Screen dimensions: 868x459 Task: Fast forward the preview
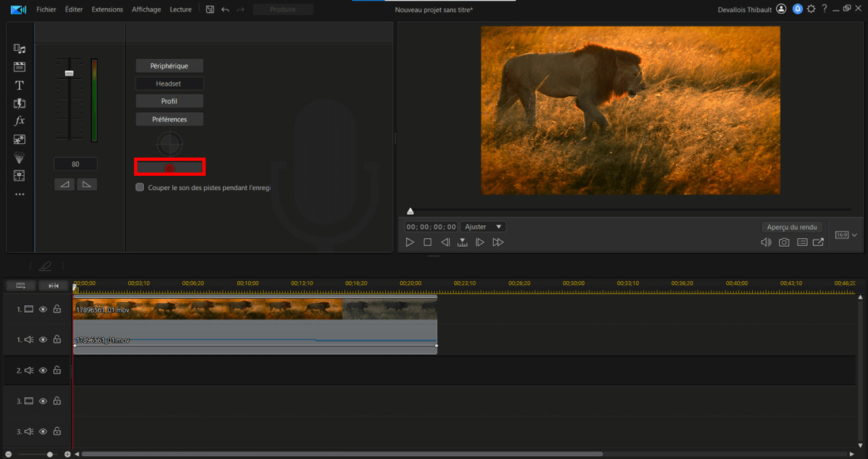tap(498, 242)
